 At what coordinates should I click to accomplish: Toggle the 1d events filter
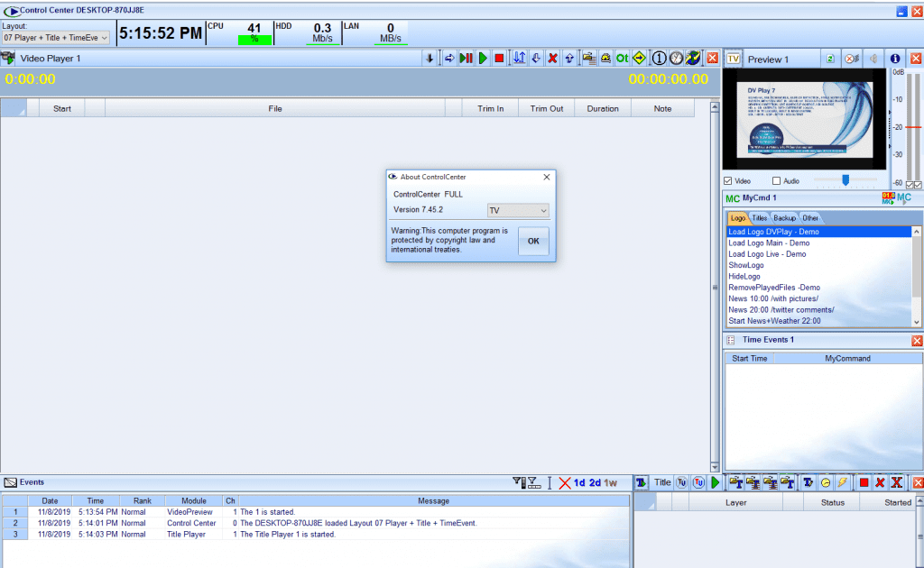[x=579, y=483]
